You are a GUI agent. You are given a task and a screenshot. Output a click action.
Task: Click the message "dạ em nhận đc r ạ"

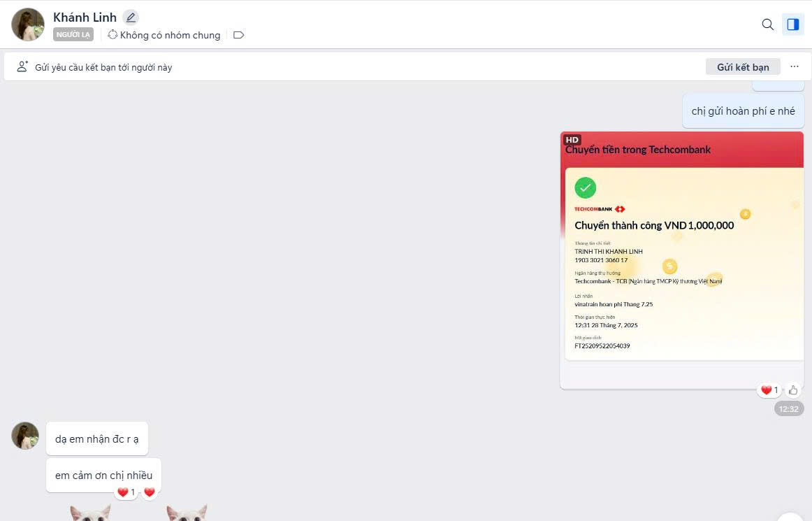pyautogui.click(x=97, y=439)
